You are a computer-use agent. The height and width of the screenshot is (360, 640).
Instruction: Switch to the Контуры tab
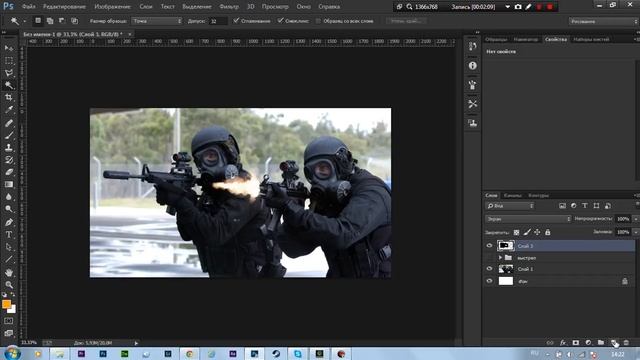point(538,196)
